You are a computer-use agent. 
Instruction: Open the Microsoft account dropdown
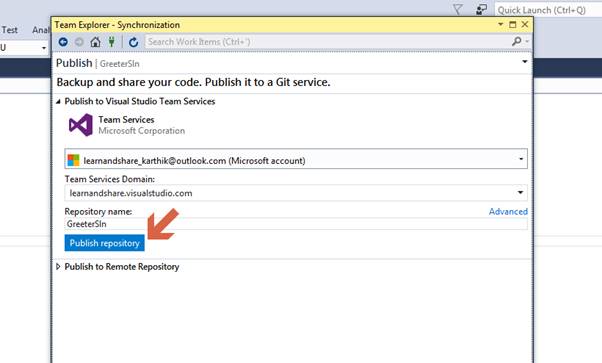(296, 159)
